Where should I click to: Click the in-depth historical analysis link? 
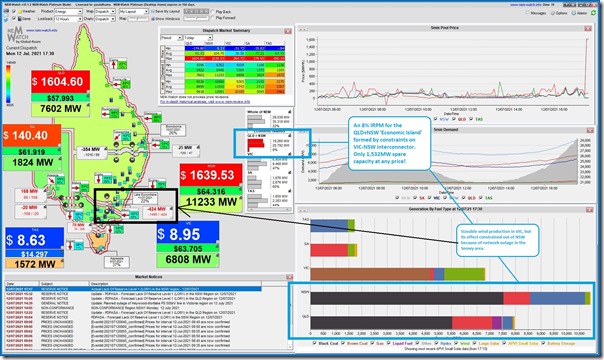tap(205, 102)
